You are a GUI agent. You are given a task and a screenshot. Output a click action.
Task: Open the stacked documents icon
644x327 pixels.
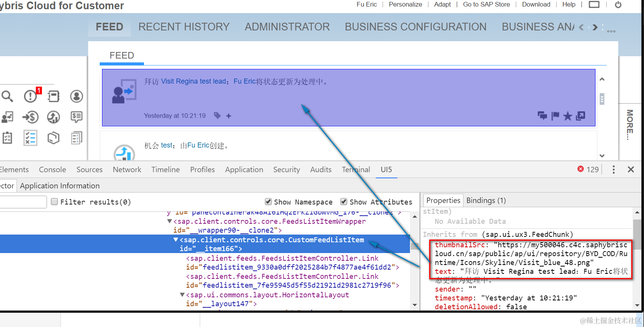pyautogui.click(x=77, y=138)
